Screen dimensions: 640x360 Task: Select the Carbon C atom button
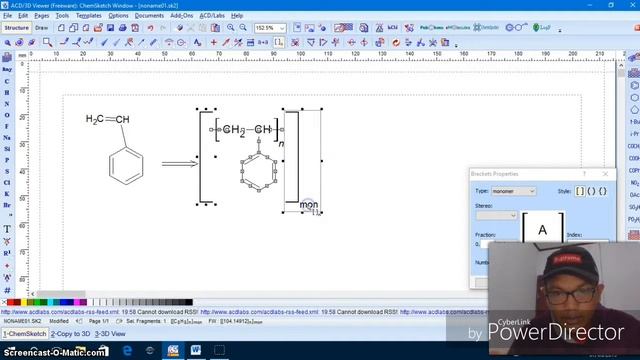(x=7, y=81)
